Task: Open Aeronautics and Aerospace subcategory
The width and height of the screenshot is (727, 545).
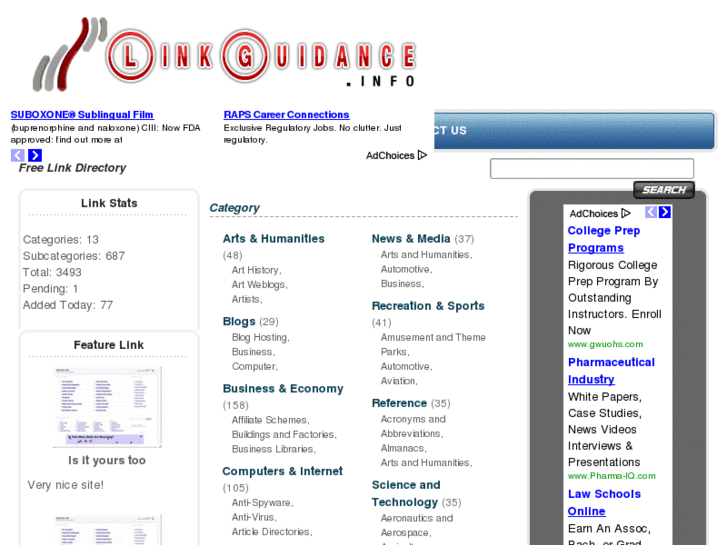Action: pyautogui.click(x=417, y=525)
